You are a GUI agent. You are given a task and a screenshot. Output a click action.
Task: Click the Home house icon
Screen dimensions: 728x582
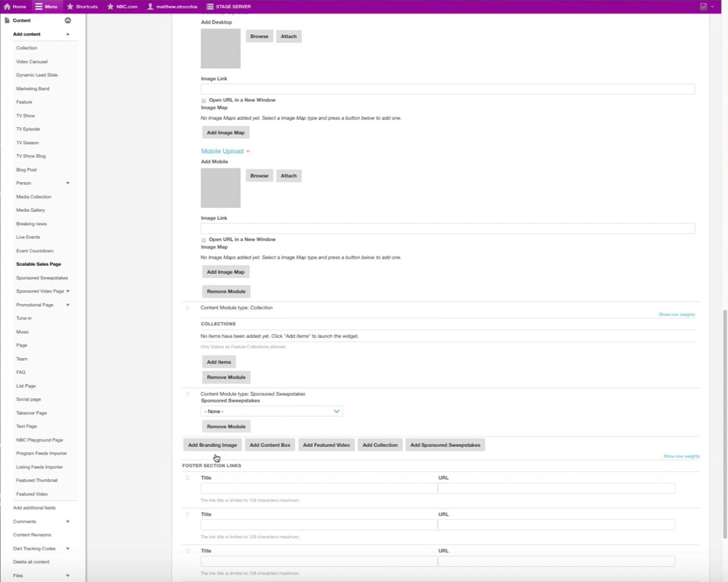click(x=7, y=7)
